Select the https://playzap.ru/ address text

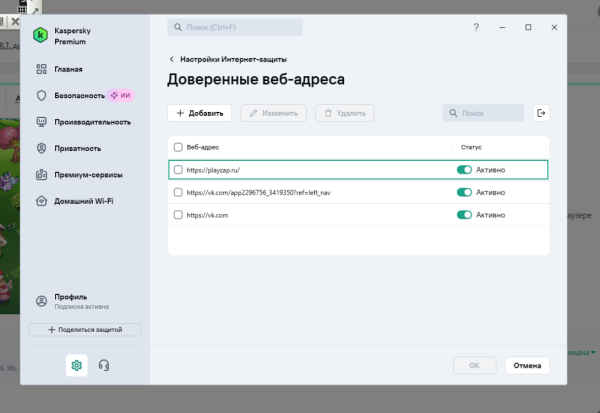[x=213, y=170]
